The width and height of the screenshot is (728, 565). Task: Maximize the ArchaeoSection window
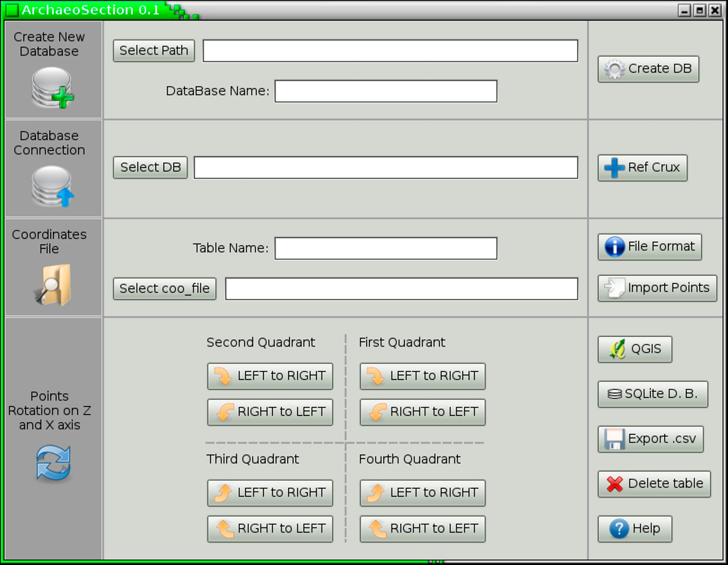pos(700,10)
